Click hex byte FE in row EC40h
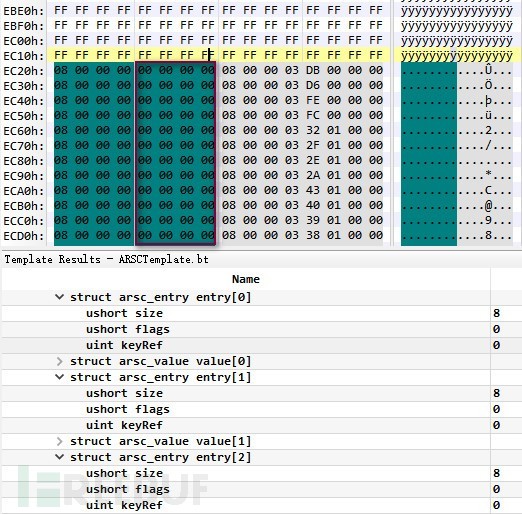 313,100
